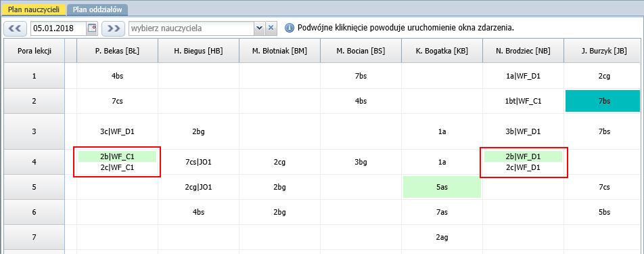The width and height of the screenshot is (644, 254).
Task: Click the 2c|WF_D1 entry for N. Brodziec
Action: coord(524,168)
